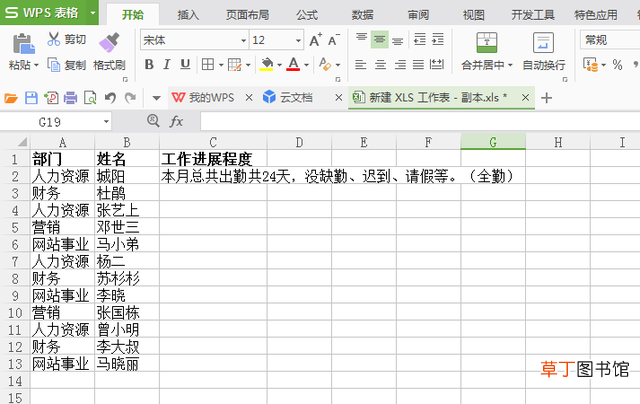
Task: Click the Print icon
Action: [x=70, y=98]
